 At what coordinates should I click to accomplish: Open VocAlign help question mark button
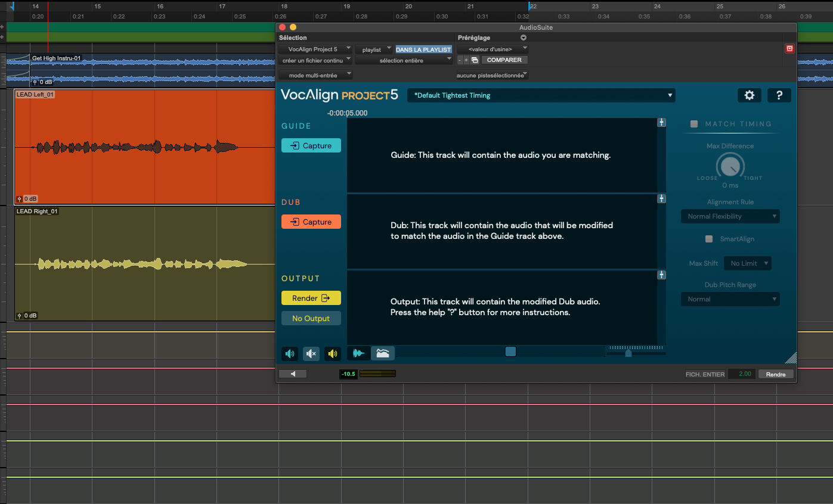pos(779,95)
